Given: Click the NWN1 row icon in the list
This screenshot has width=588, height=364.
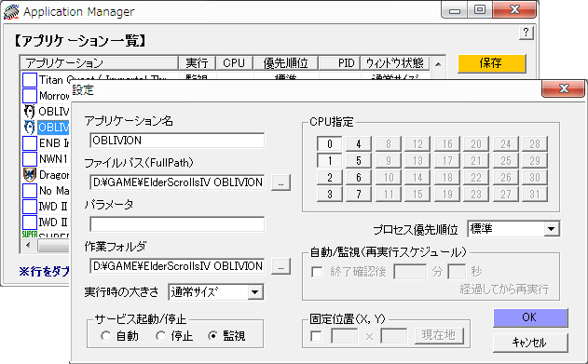Looking at the screenshot, I should (30, 159).
